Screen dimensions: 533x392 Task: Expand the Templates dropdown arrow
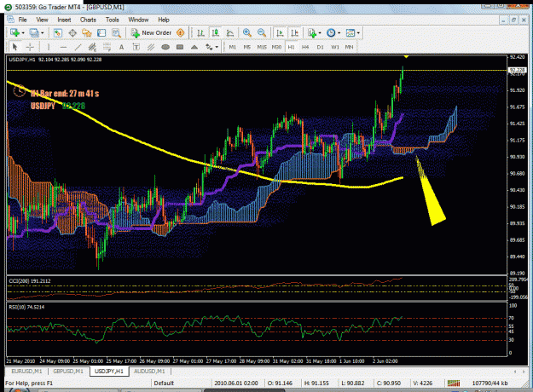[x=358, y=33]
